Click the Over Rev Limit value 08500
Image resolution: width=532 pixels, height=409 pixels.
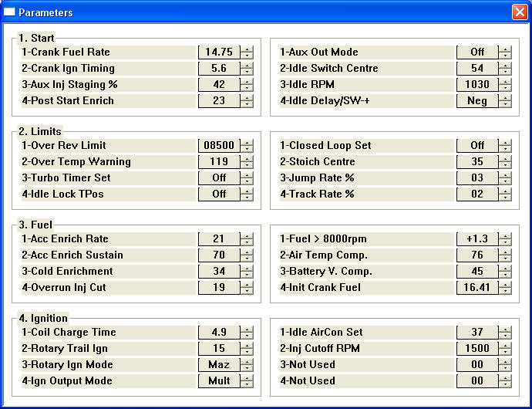(x=219, y=146)
